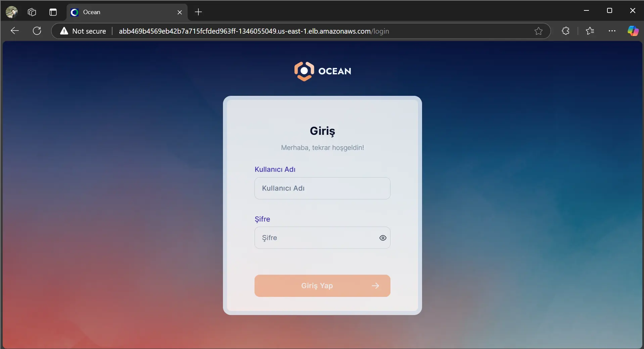
Task: Add this page to favorites with star icon
Action: tap(538, 31)
